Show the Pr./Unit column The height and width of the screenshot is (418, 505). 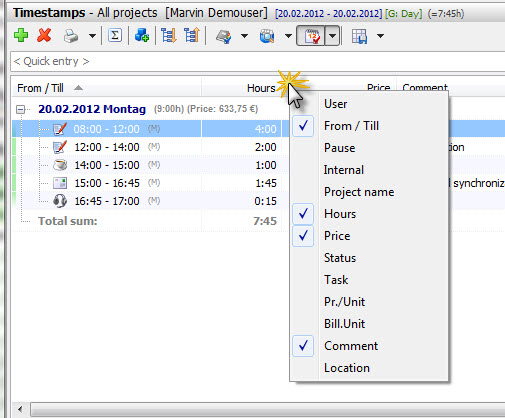click(369, 302)
